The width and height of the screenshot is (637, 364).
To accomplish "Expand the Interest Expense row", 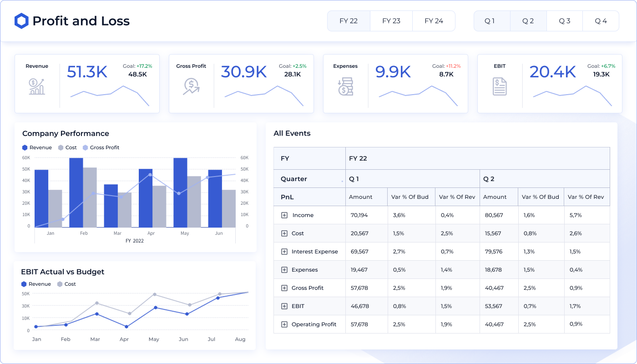I will click(x=284, y=252).
